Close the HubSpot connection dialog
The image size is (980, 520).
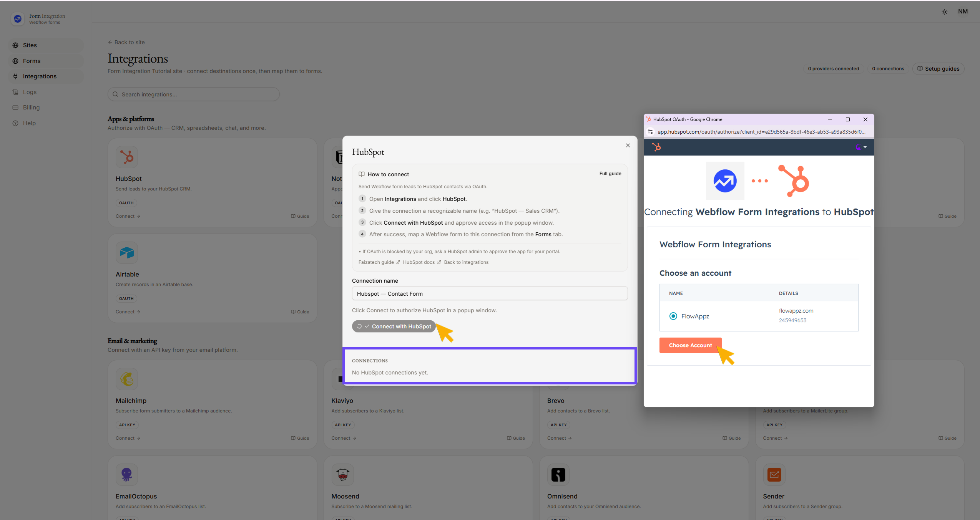click(628, 145)
